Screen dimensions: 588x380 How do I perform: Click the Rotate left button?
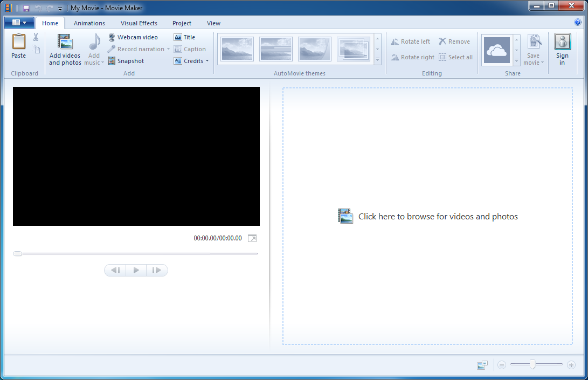pyautogui.click(x=410, y=42)
